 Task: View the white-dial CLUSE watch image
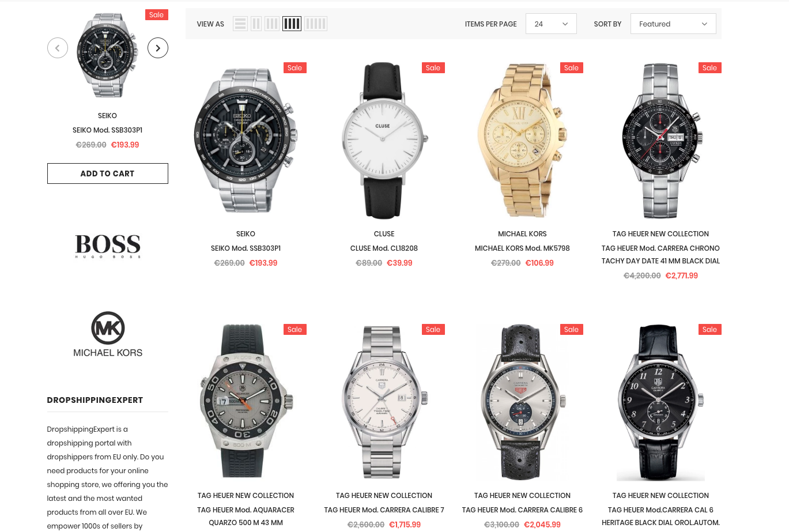point(384,141)
